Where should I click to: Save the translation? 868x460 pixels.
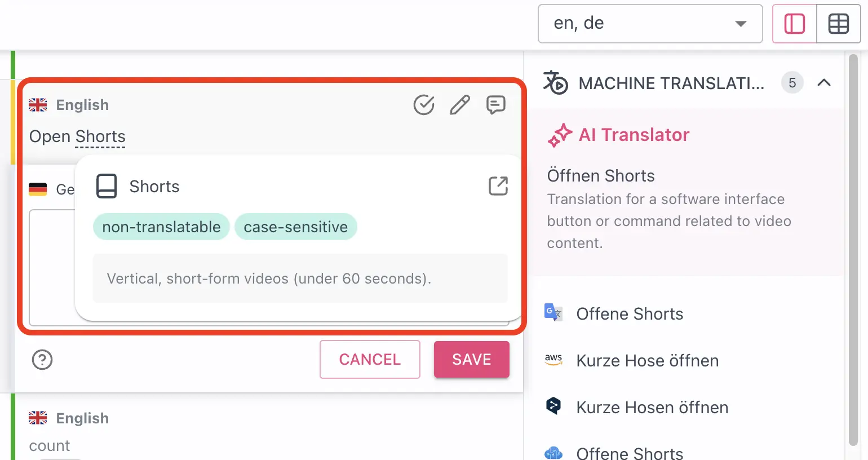click(x=472, y=360)
